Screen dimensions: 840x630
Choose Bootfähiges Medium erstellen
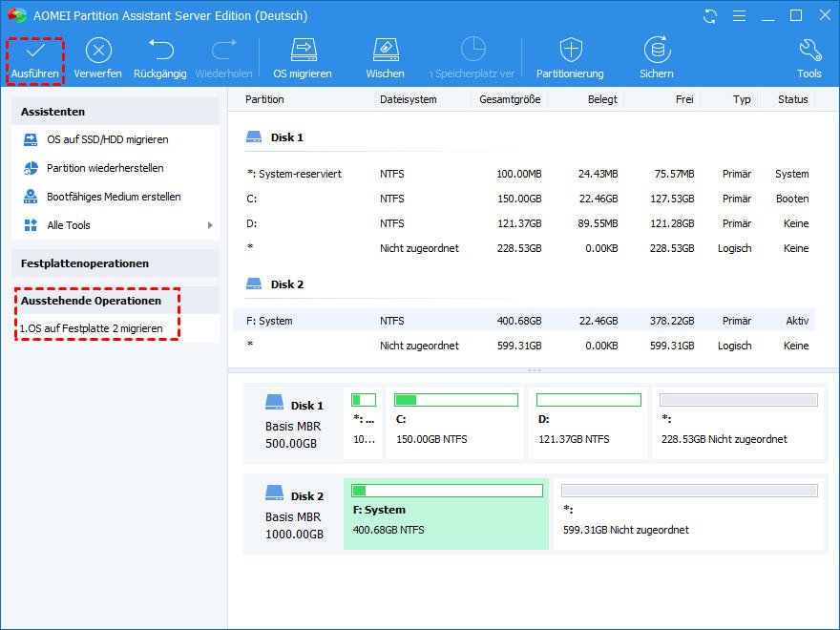click(114, 197)
